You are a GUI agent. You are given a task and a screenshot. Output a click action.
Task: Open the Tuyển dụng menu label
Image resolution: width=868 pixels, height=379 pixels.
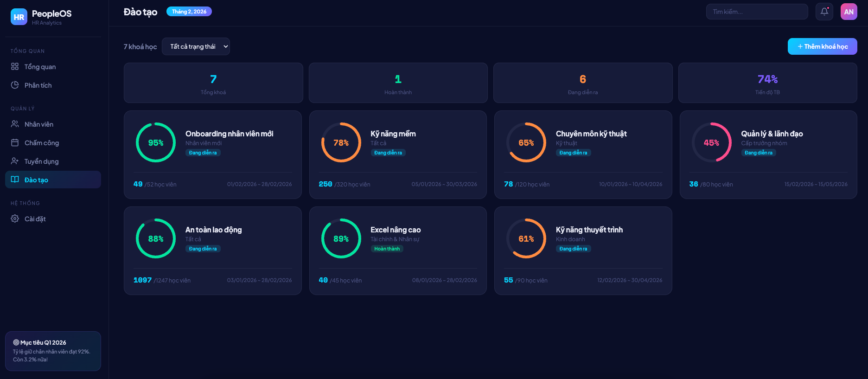[x=42, y=161]
